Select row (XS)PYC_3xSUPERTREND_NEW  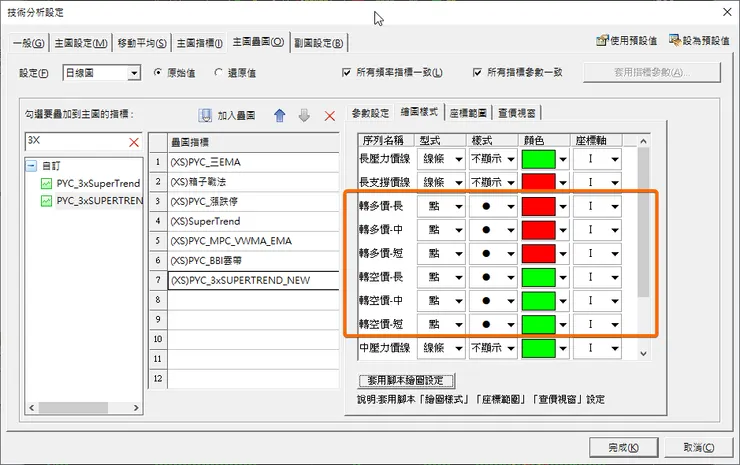pos(253,280)
